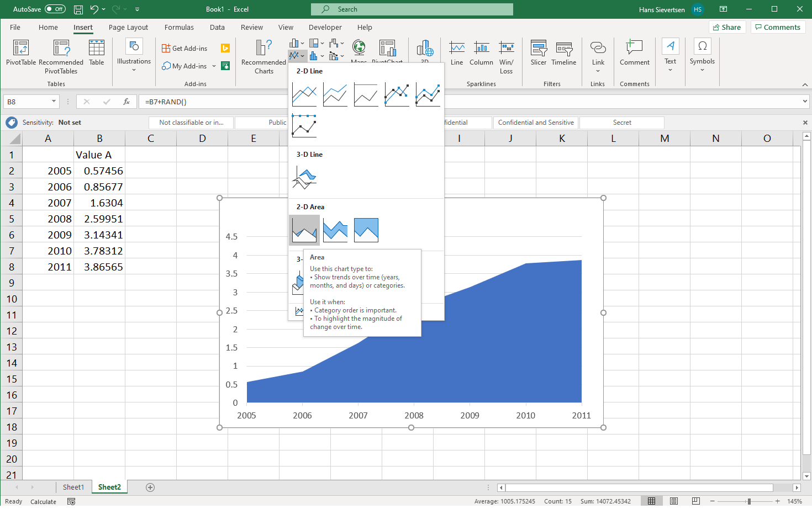
Task: Insert a Maps chart
Action: [x=359, y=51]
